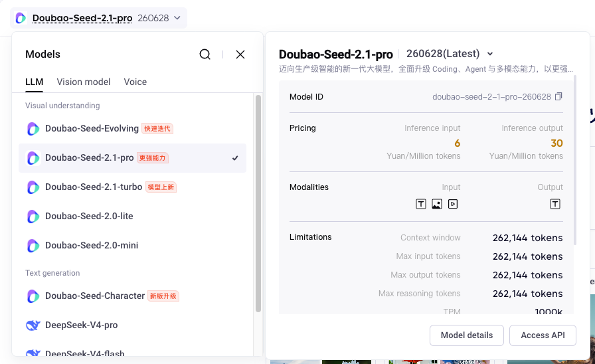595x364 pixels.
Task: Click the Doubao-Seed-2.1-pro detail panel title
Action: pyautogui.click(x=336, y=54)
